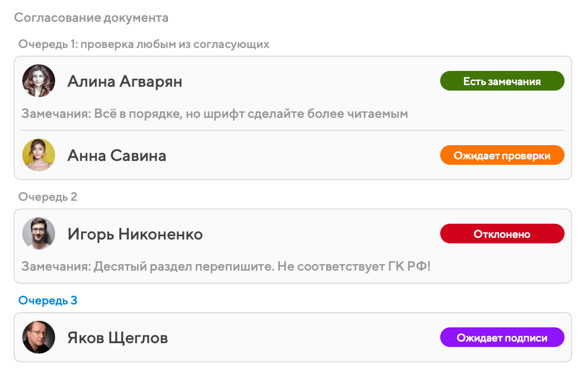This screenshot has height=371, width=588.
Task: Click the name Анна Савина
Action: click(117, 156)
